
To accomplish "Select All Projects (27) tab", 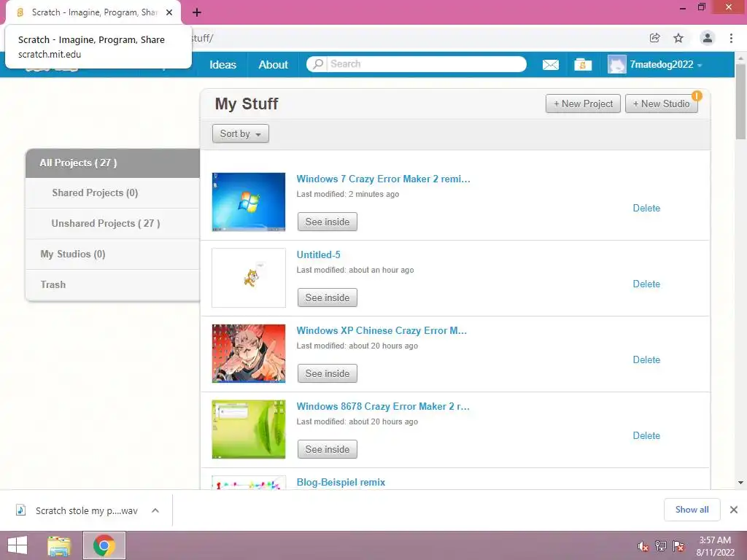I will tap(112, 163).
